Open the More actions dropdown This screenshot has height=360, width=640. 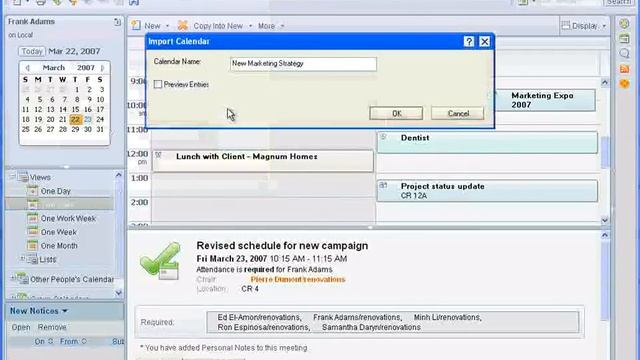point(271,26)
